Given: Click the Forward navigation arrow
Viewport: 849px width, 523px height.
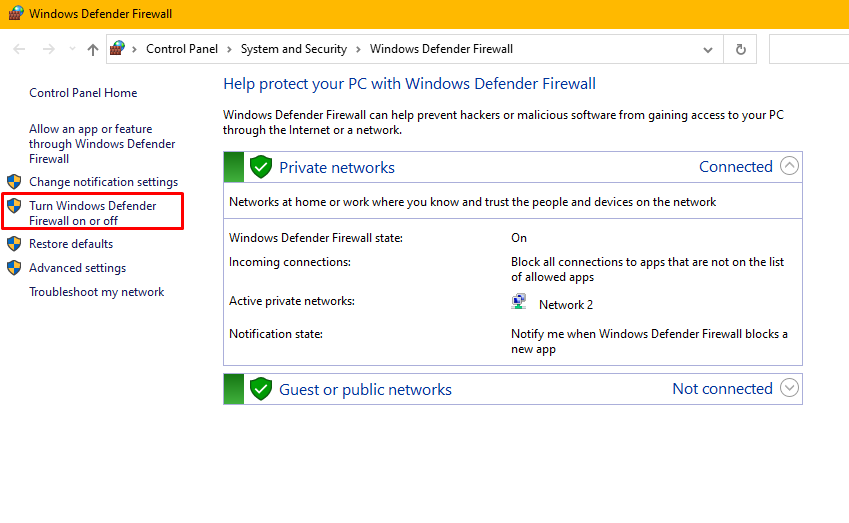Looking at the screenshot, I should 49,49.
